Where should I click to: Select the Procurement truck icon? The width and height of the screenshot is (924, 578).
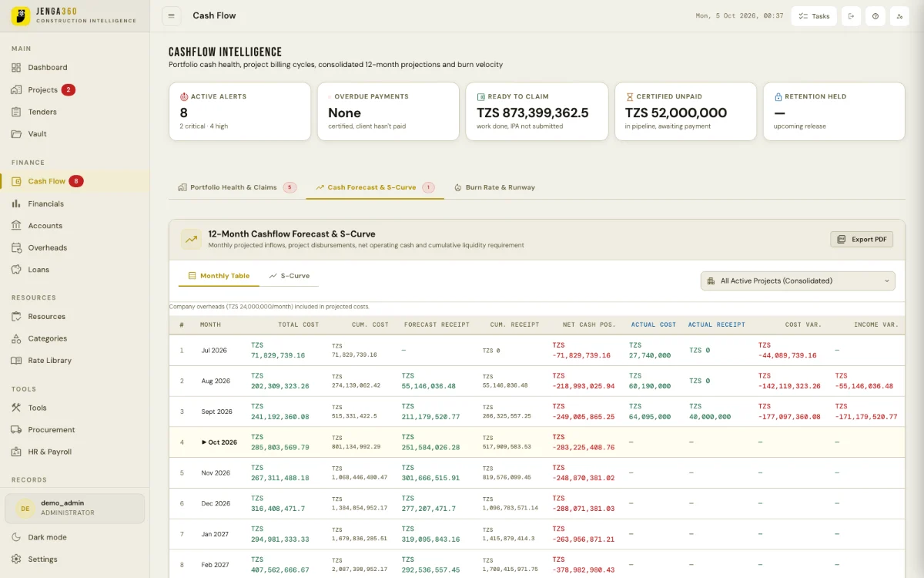pos(17,430)
